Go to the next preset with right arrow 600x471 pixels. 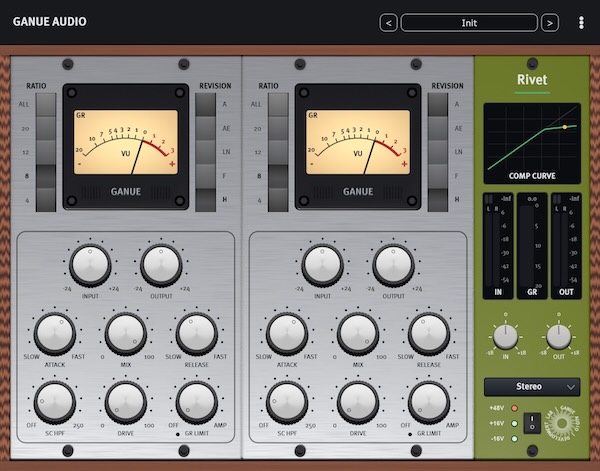click(x=550, y=23)
